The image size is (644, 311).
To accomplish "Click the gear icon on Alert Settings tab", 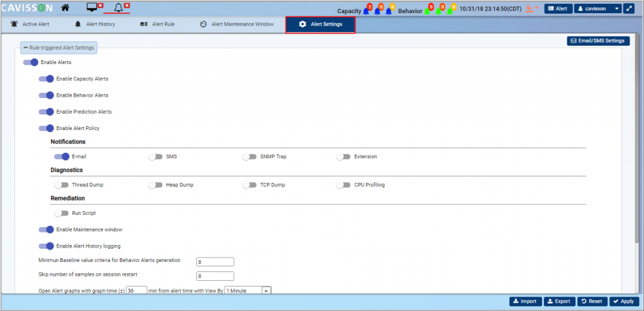I will pos(303,25).
